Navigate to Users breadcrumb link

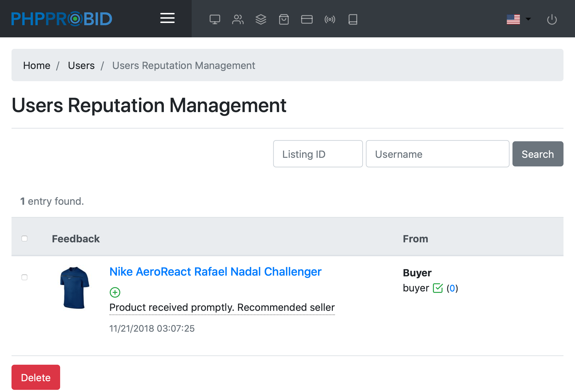(x=81, y=66)
